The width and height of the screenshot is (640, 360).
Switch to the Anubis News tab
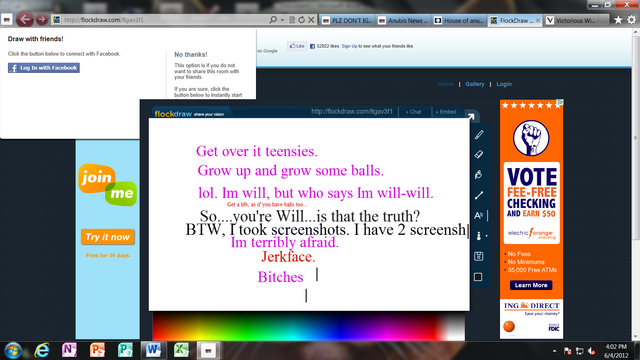pos(403,20)
